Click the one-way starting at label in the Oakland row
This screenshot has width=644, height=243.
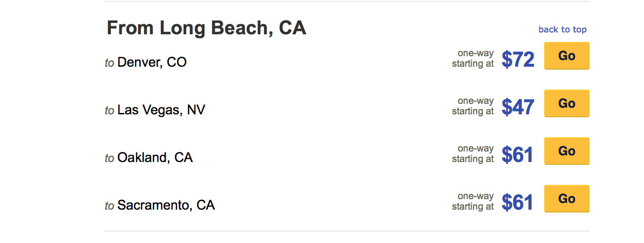click(473, 154)
